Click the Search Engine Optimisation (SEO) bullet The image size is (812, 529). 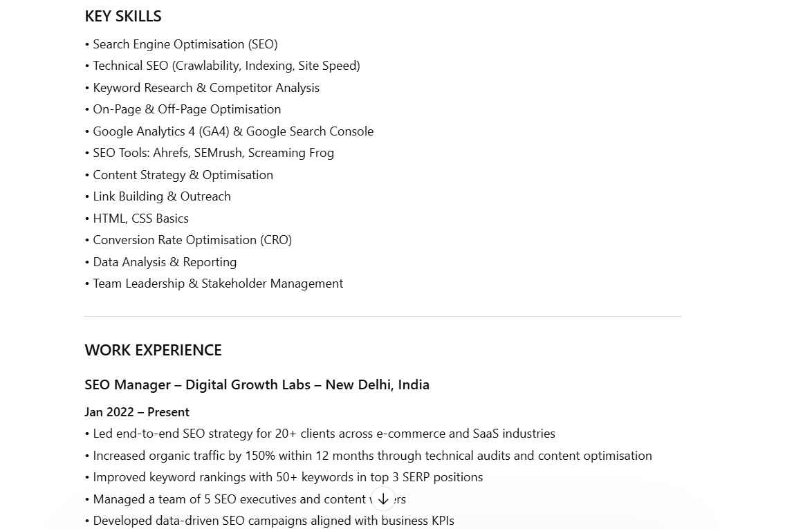(x=185, y=44)
